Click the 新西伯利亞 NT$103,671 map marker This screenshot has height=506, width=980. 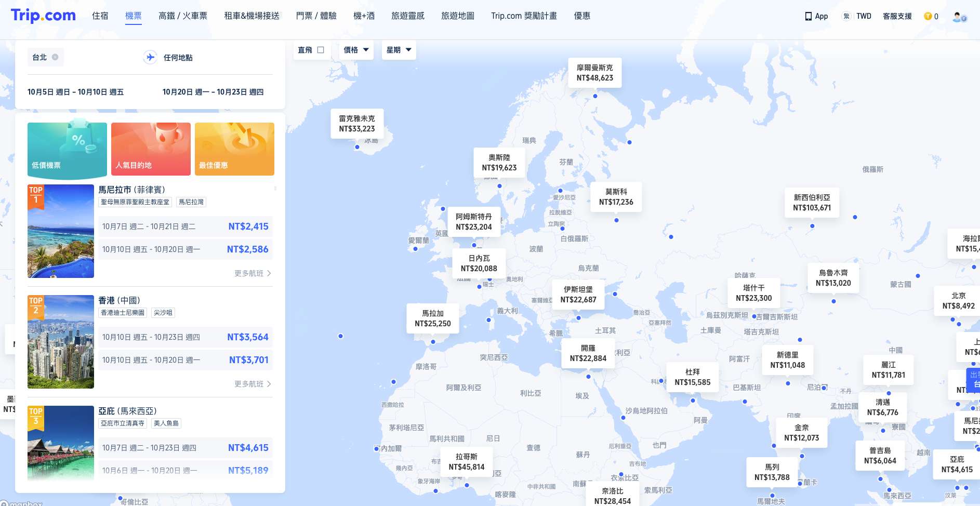point(812,203)
